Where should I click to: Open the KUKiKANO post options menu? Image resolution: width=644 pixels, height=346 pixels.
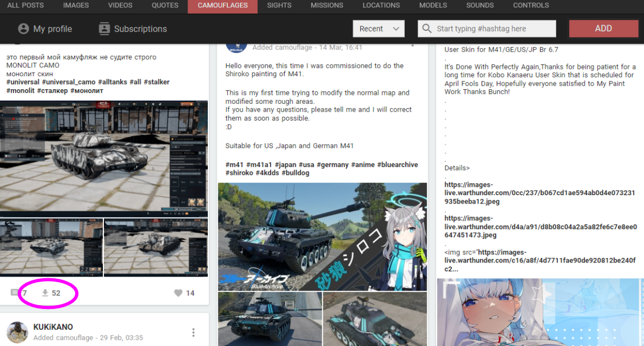tap(193, 332)
